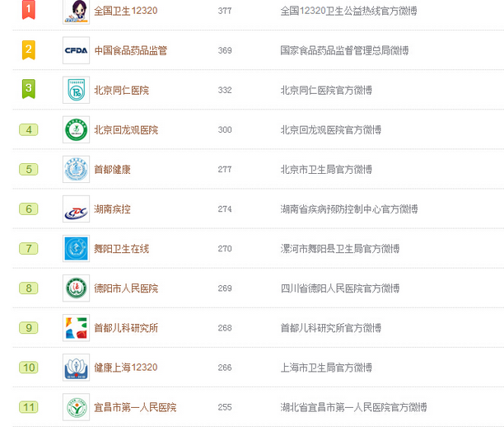
Task: Click the red rank 1 ribbon badge
Action: pos(29,10)
